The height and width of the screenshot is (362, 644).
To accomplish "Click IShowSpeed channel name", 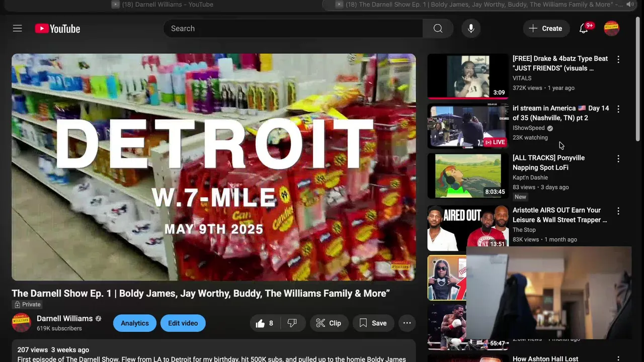I will pyautogui.click(x=529, y=128).
